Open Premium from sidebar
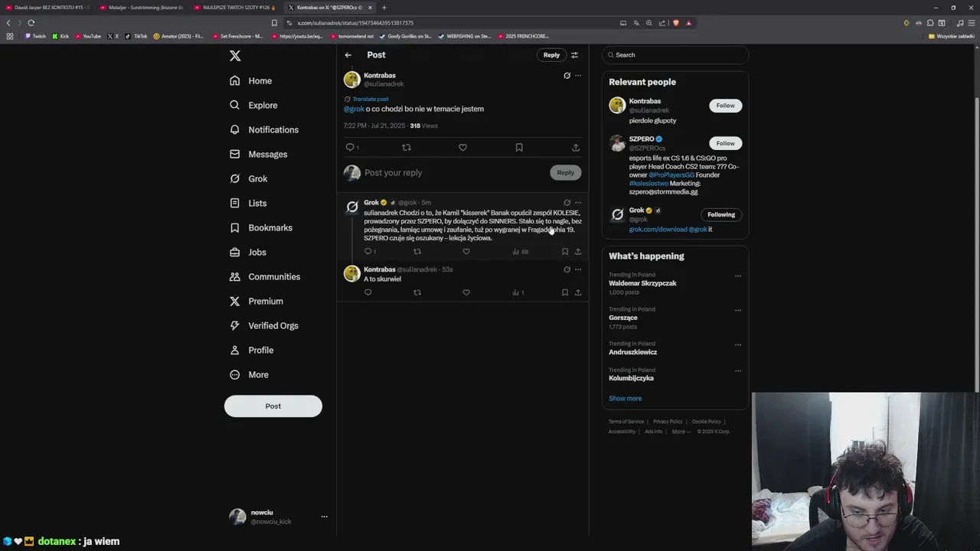 256,301
